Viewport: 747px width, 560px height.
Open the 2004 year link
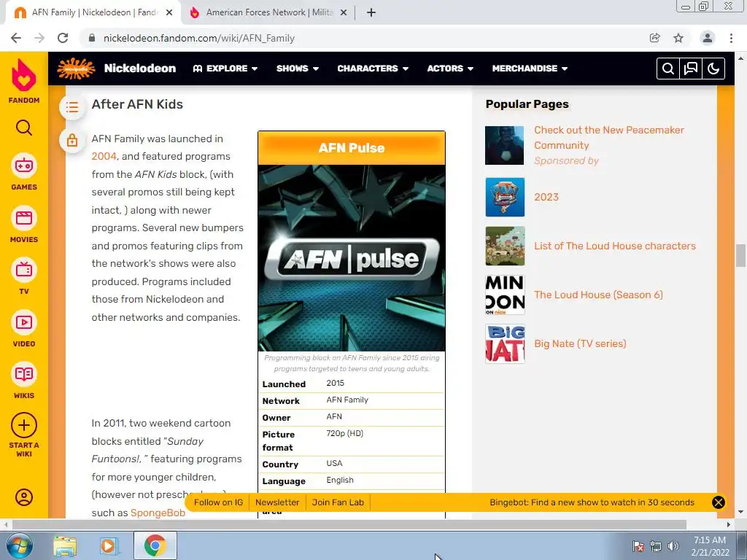tap(104, 156)
